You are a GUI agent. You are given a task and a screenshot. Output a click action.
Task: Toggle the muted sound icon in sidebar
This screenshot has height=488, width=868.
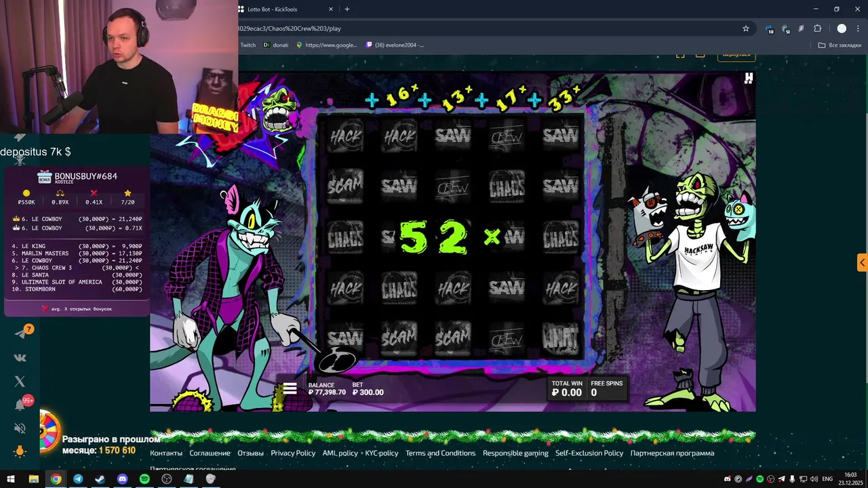point(20,428)
